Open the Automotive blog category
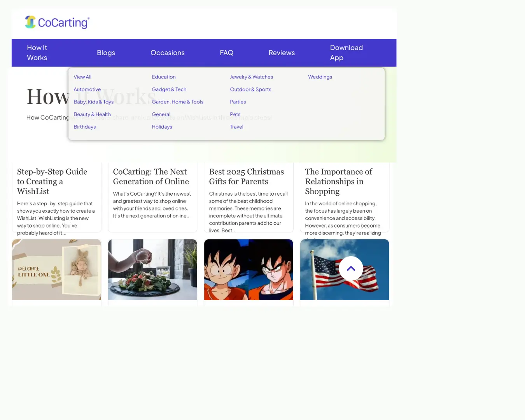Viewport: 525px width, 420px height. coord(87,89)
